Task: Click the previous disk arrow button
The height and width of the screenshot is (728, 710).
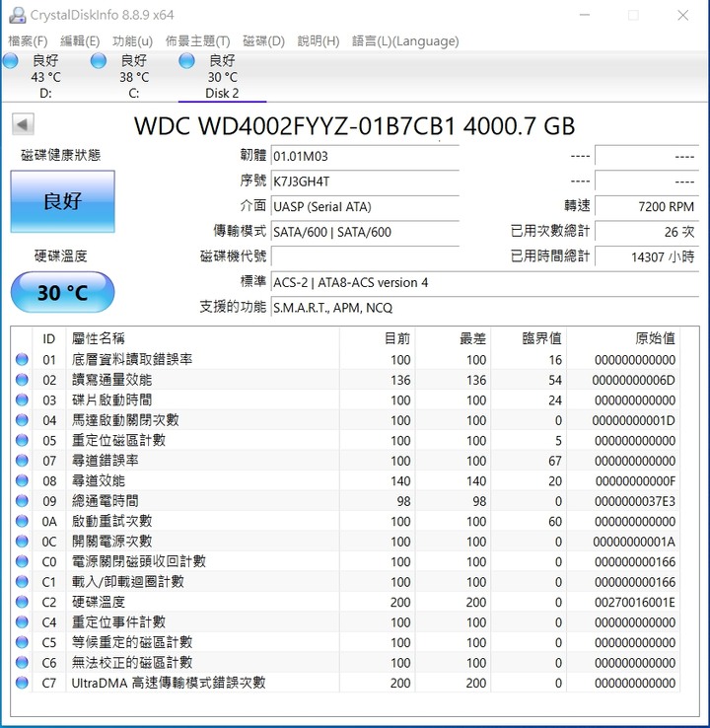Action: pos(23,124)
